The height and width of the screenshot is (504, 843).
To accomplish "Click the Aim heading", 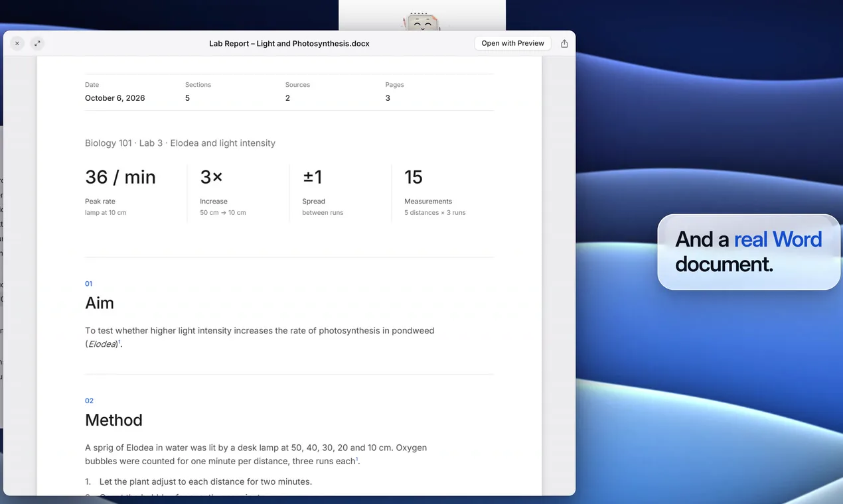I will 100,303.
